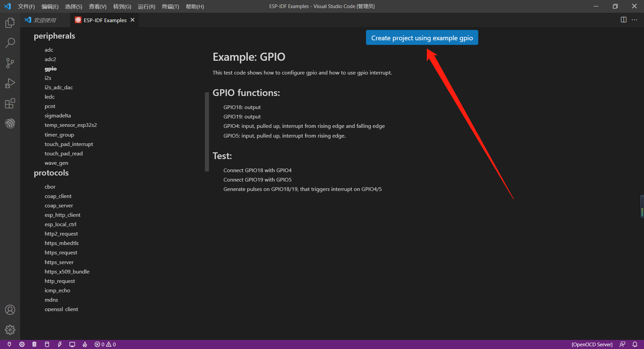The width and height of the screenshot is (644, 349).
Task: Select the touch_pad_interrupt example
Action: click(x=69, y=144)
